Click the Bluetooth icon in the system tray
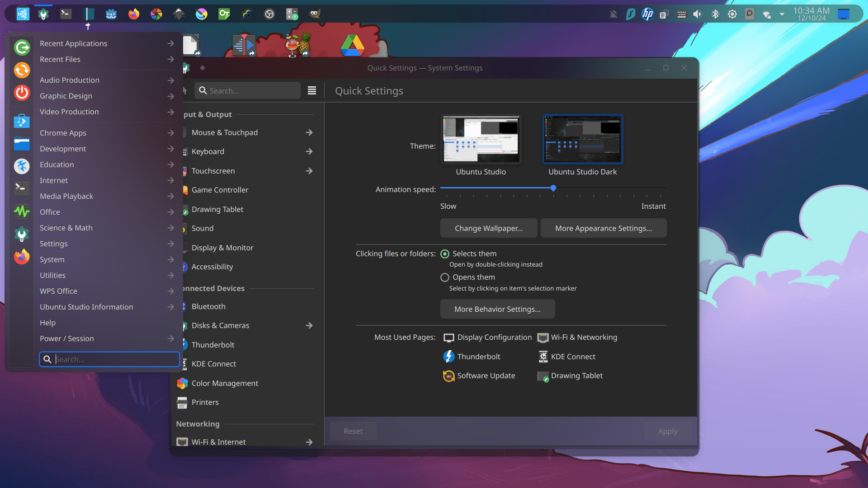868x488 pixels. [715, 14]
